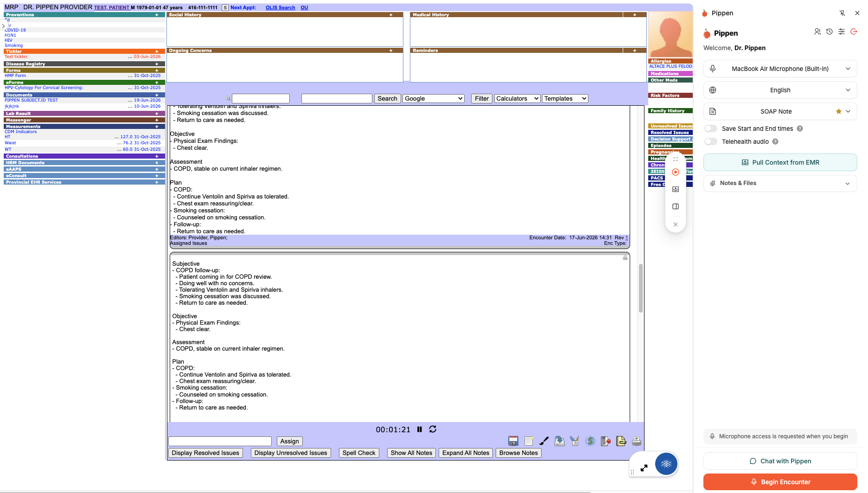Open the Calculators dropdown
868x493 pixels.
coord(517,98)
